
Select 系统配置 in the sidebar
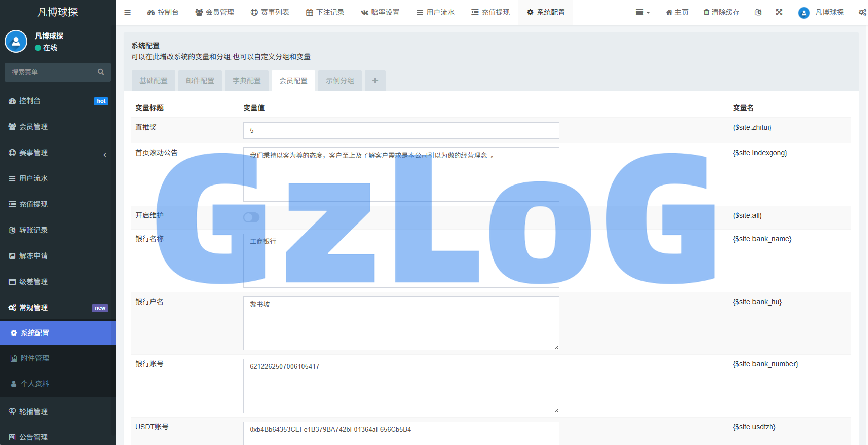point(58,333)
